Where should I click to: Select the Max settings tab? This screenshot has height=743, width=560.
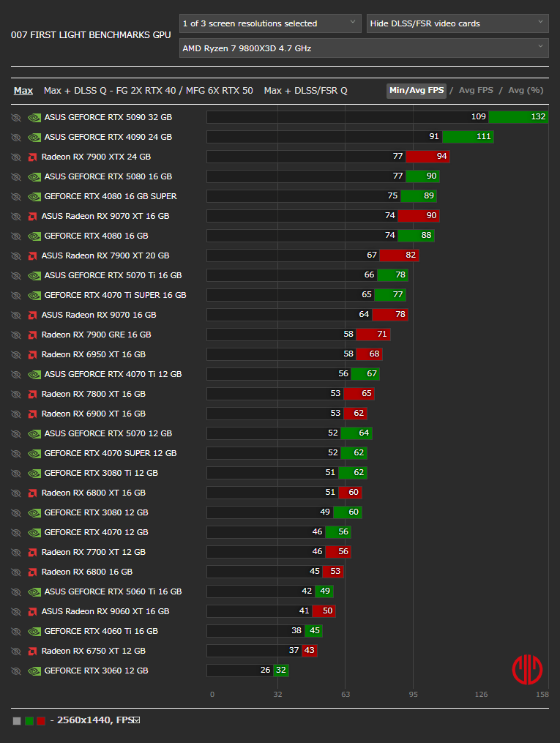pyautogui.click(x=23, y=91)
